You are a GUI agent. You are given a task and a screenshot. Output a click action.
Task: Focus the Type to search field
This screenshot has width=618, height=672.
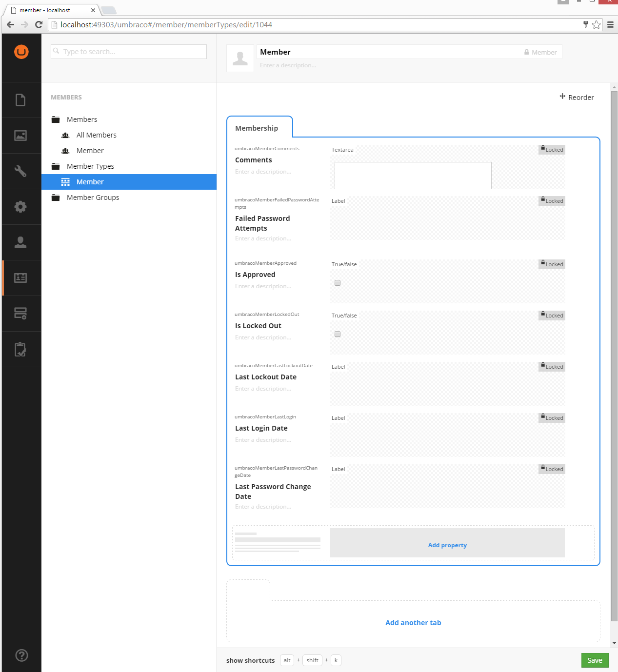129,52
